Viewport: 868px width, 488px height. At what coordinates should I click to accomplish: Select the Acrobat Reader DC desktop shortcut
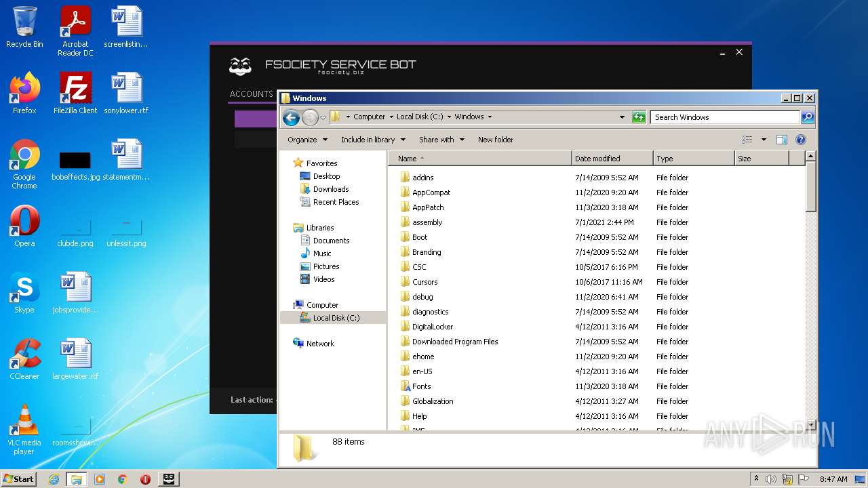tap(75, 31)
